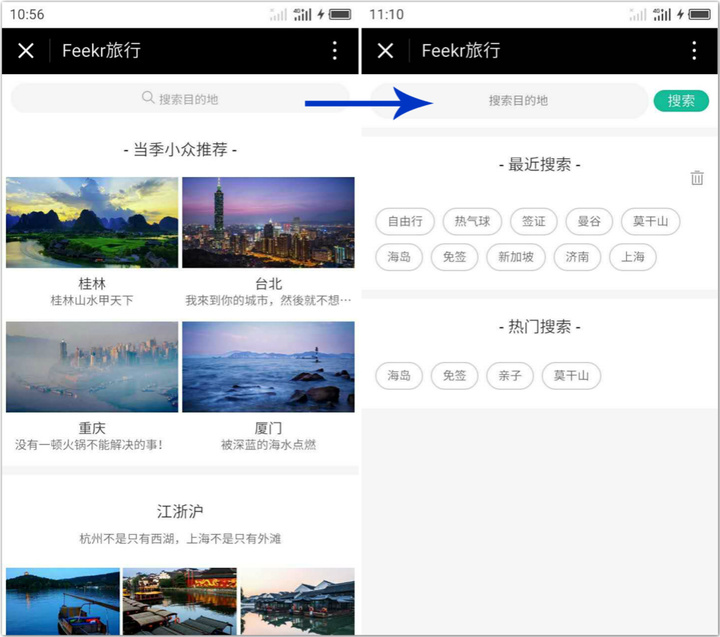
Task: Open the 重庆 foggy city photo
Action: point(92,366)
